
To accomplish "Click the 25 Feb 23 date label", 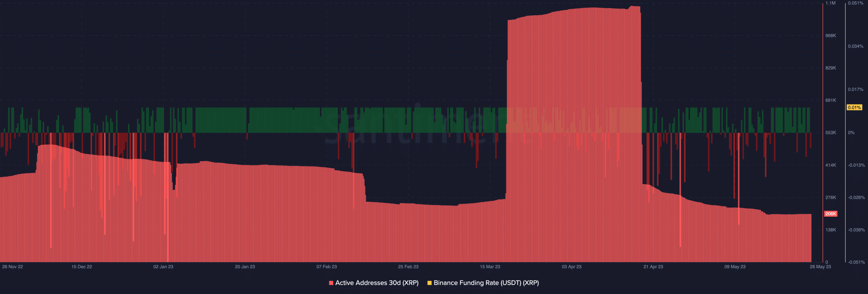I will click(408, 267).
